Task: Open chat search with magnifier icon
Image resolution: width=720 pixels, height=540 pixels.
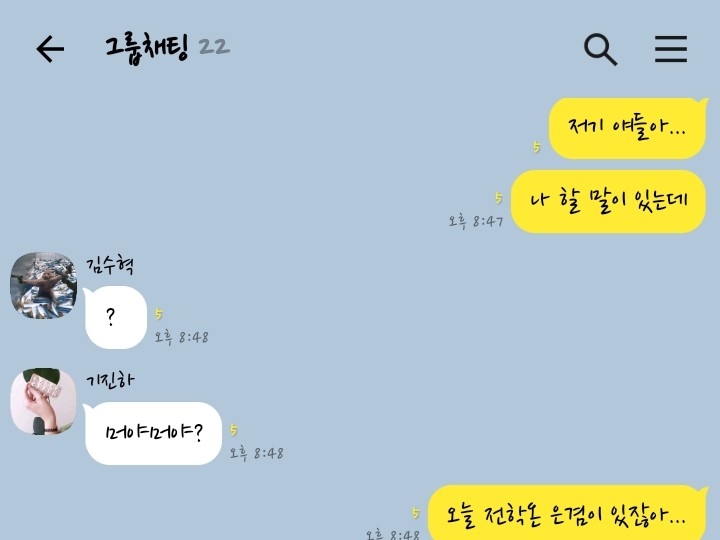Action: 600,49
